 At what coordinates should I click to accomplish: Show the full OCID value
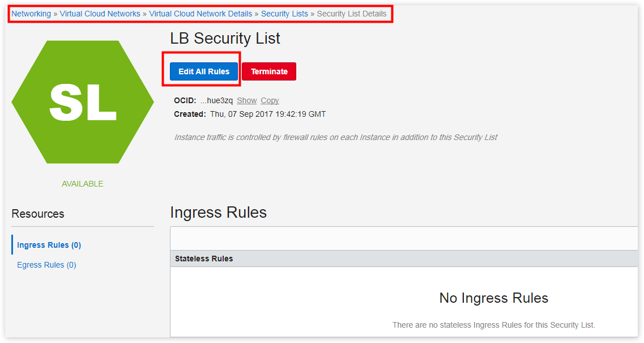pyautogui.click(x=246, y=100)
